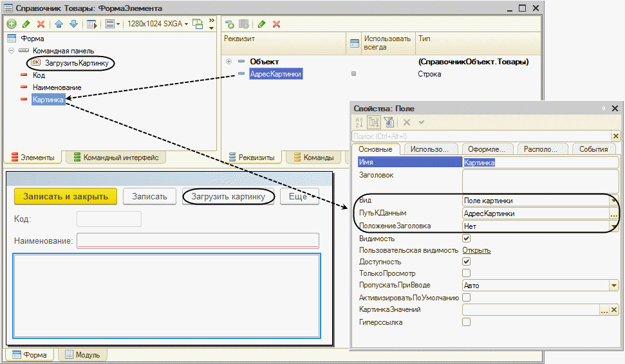Select the Наименование element in the tree
The width and height of the screenshot is (625, 364).
coord(57,87)
